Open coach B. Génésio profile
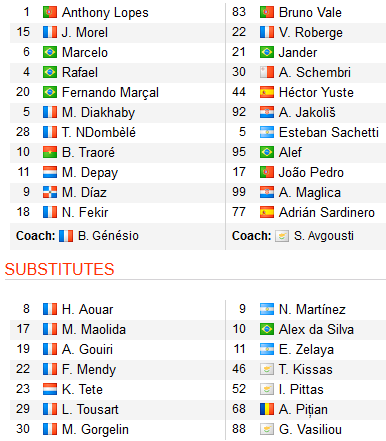 point(108,236)
